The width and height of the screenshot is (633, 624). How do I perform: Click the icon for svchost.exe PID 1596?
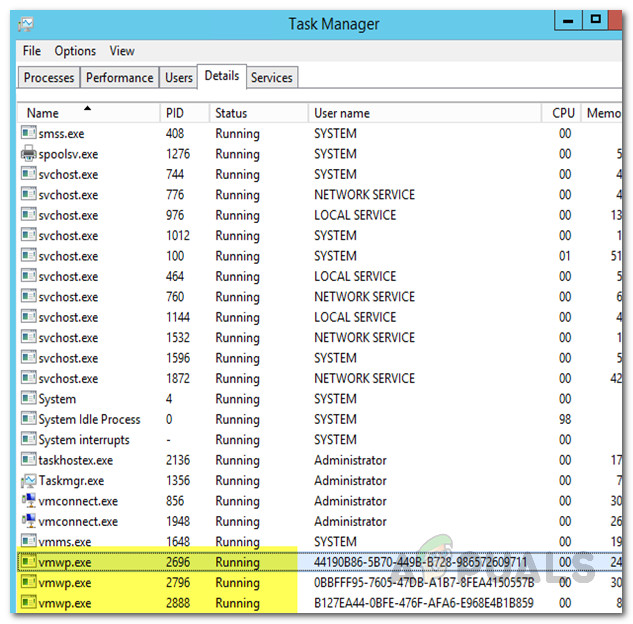(x=29, y=357)
